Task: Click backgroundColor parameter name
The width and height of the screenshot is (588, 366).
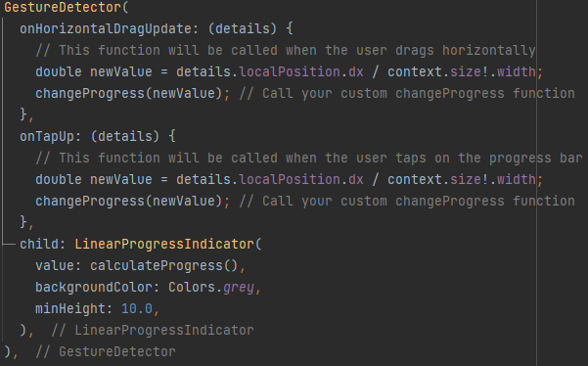Action: [93, 288]
